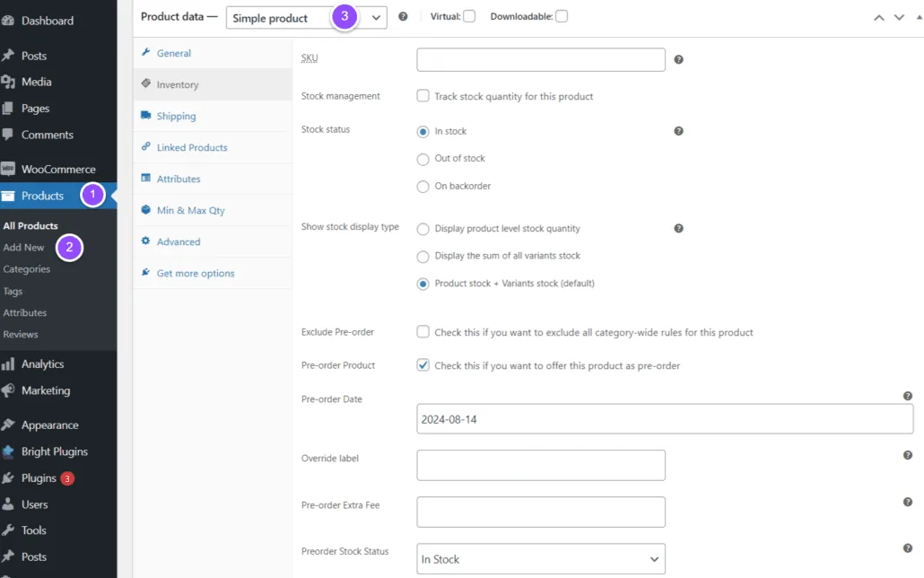Click the Comments speech bubble icon
The height and width of the screenshot is (578, 924).
tap(8, 135)
